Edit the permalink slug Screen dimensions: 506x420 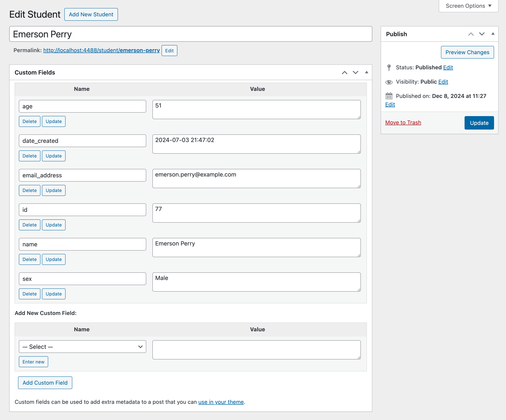169,50
